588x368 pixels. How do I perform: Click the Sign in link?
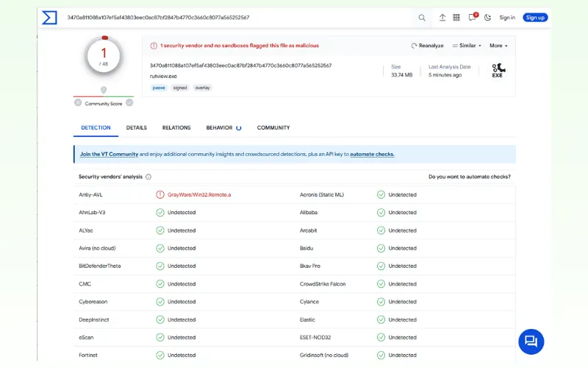coord(507,18)
